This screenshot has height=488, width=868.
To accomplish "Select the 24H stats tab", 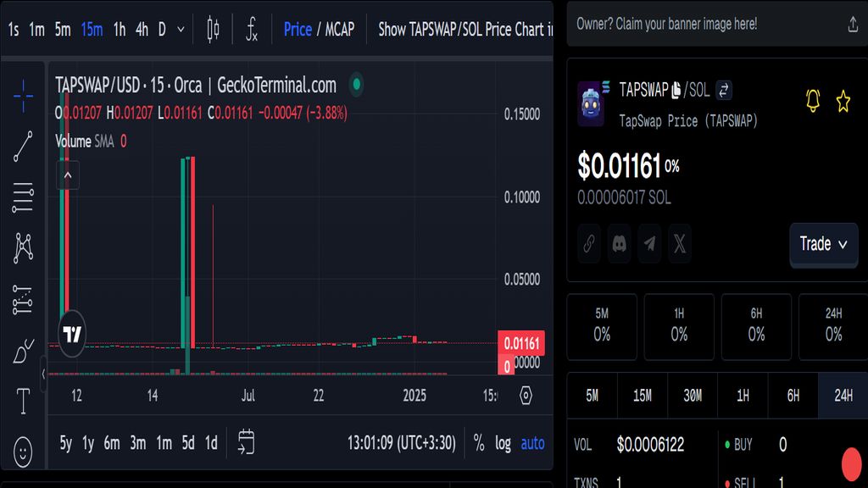I will [x=843, y=395].
